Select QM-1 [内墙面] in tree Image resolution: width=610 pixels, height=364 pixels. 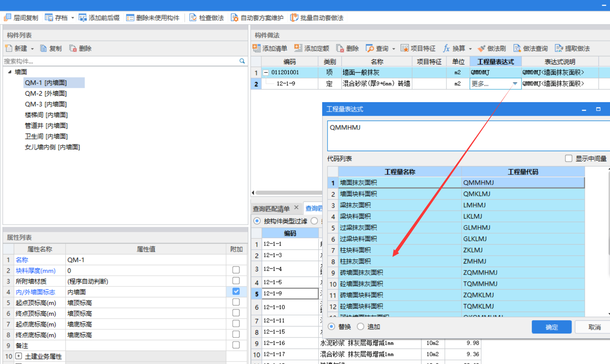(46, 83)
